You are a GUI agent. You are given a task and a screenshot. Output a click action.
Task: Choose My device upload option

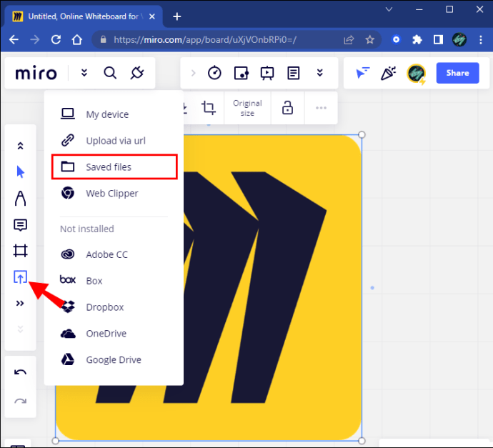click(114, 114)
